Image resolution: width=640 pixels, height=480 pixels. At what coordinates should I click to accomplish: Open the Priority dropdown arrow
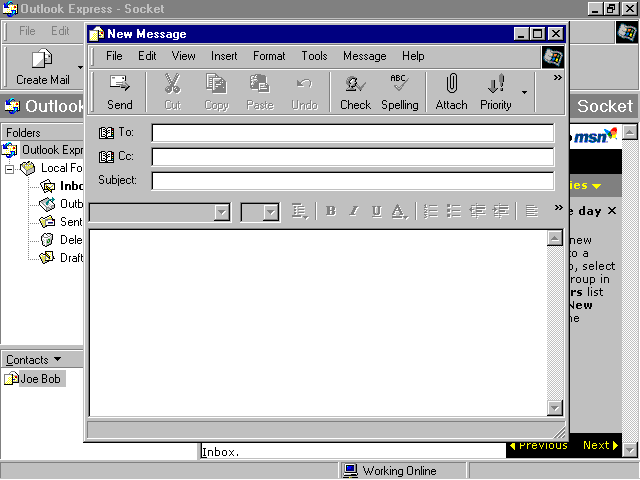point(524,93)
